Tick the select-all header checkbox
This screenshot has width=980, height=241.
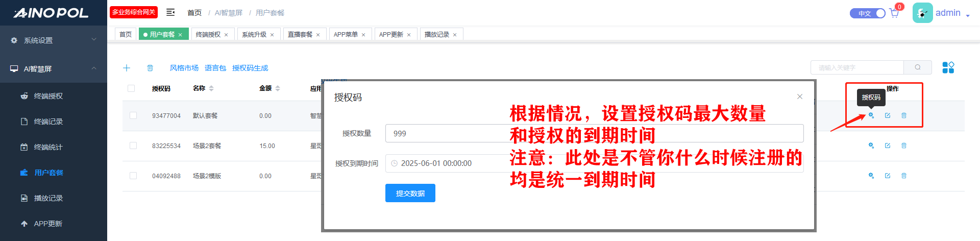pos(131,88)
